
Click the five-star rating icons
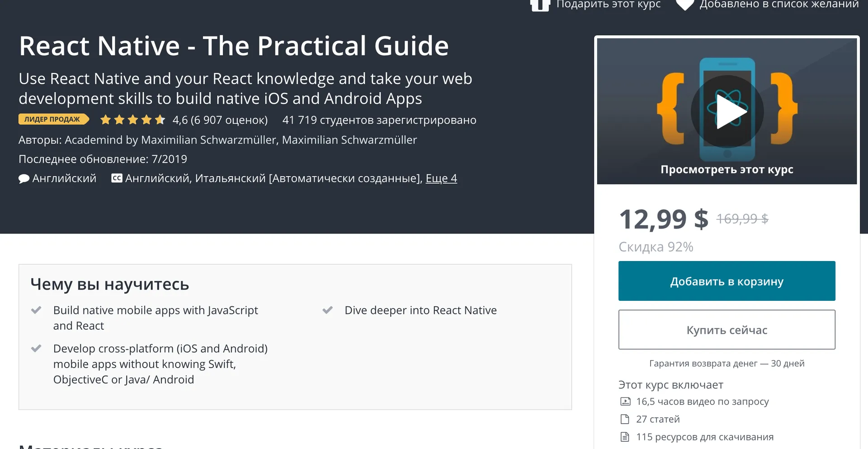[132, 120]
